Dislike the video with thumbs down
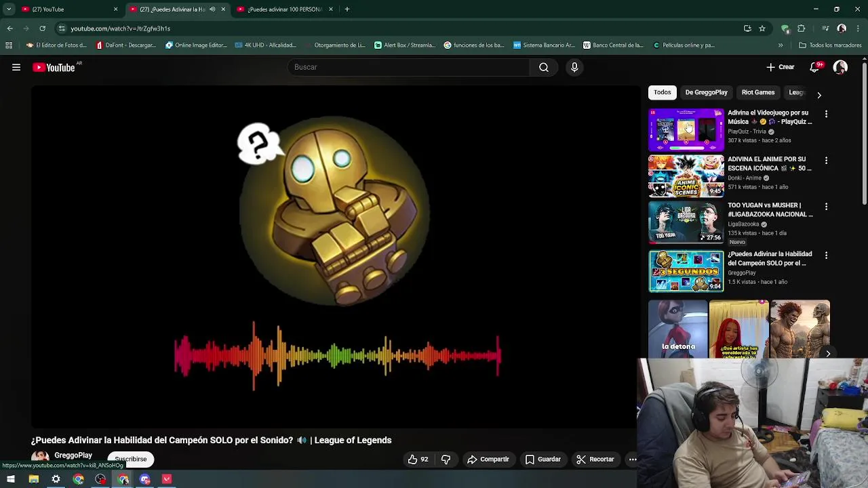This screenshot has height=488, width=868. click(x=446, y=460)
